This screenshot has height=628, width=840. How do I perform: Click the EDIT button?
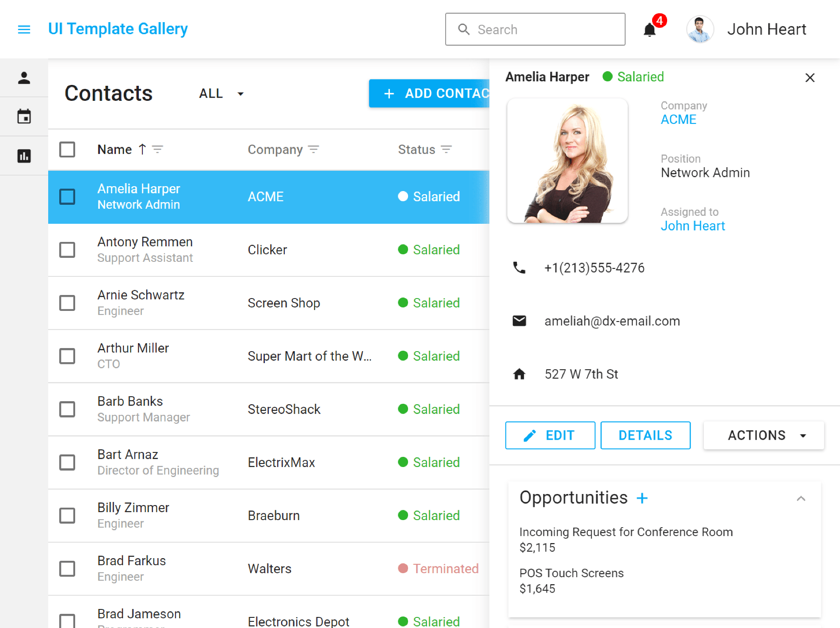(x=550, y=436)
